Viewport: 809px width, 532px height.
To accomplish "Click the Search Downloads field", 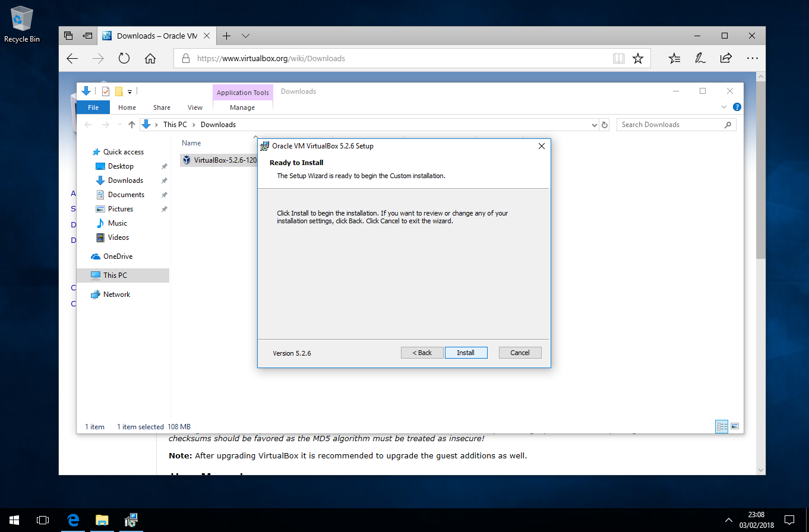I will point(677,125).
